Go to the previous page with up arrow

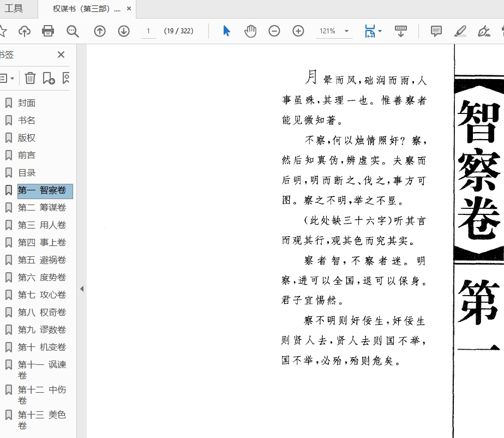coord(100,31)
